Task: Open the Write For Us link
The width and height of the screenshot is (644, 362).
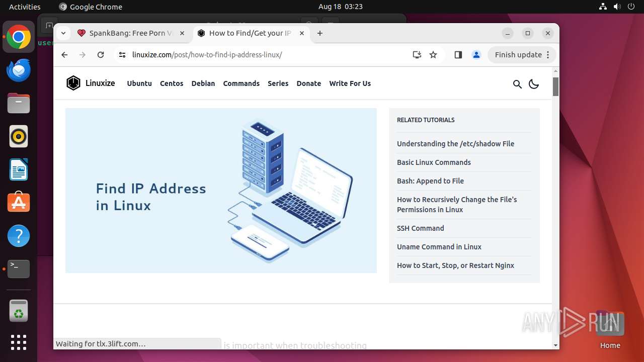Action: click(350, 83)
